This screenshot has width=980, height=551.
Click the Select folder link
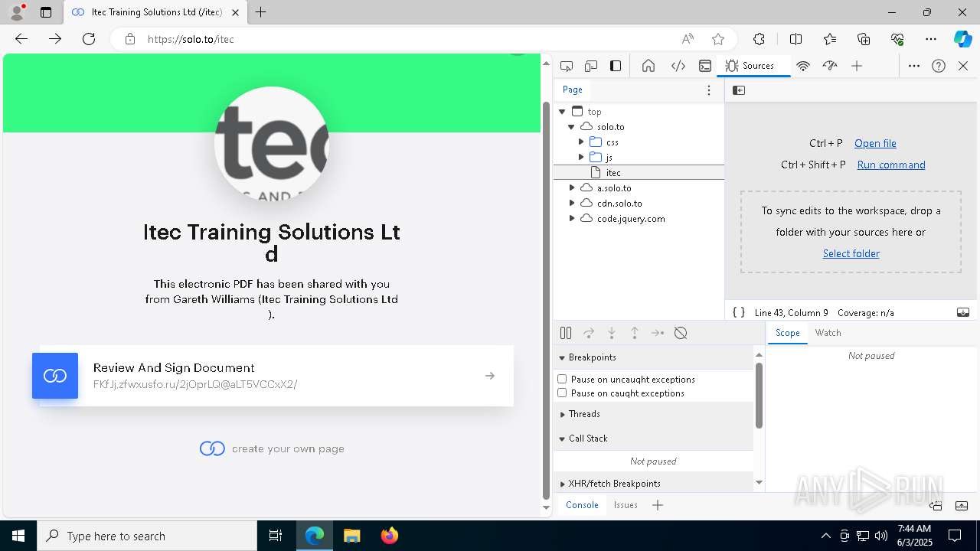click(851, 253)
